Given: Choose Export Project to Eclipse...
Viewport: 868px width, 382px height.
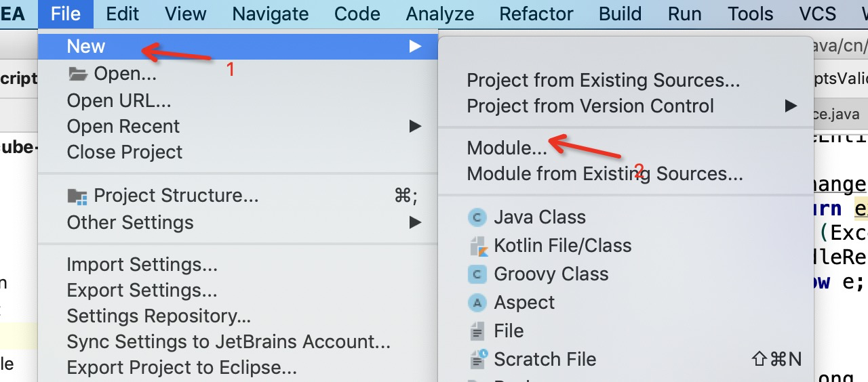Looking at the screenshot, I should point(181,368).
